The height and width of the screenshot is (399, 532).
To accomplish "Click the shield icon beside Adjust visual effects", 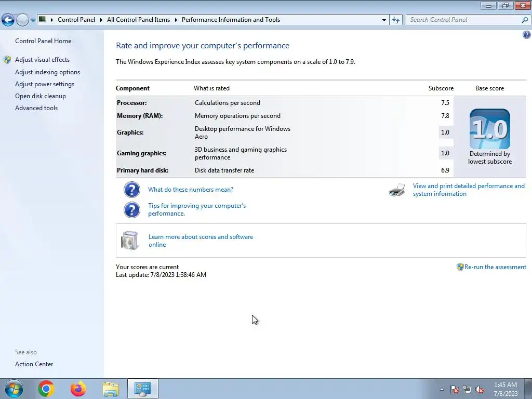I will point(7,60).
